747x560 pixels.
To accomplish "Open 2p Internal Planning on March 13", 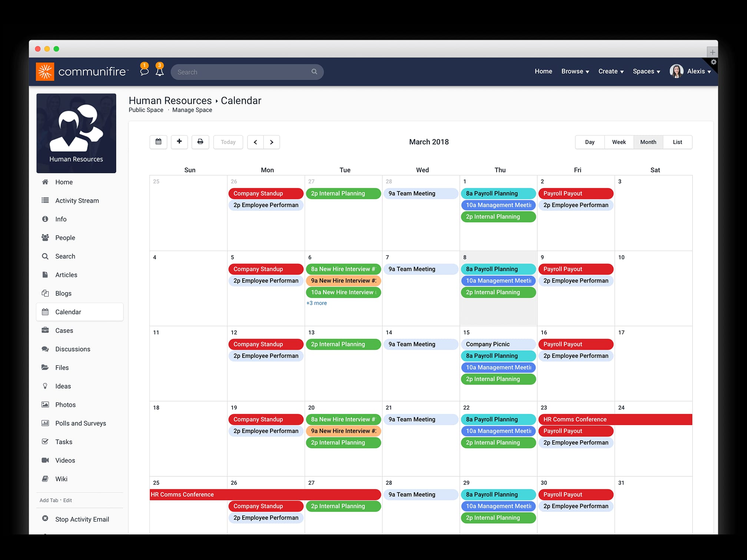I will pyautogui.click(x=343, y=344).
